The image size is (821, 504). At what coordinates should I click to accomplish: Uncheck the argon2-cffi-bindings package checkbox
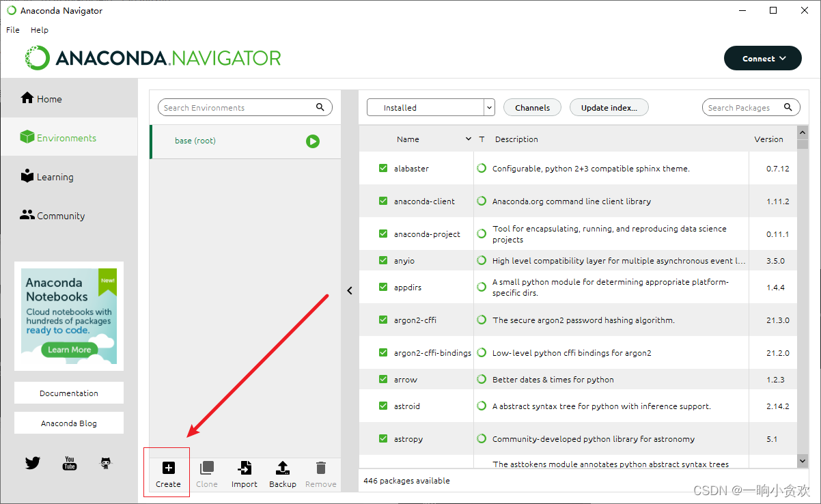383,352
